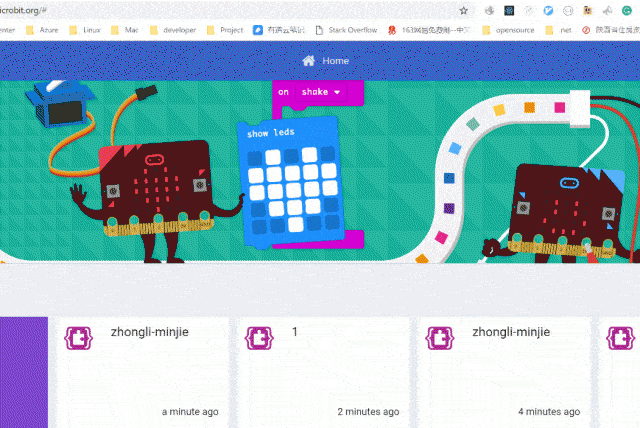Expand the shake dropdown on block
The image size is (640, 428).
pyautogui.click(x=337, y=92)
